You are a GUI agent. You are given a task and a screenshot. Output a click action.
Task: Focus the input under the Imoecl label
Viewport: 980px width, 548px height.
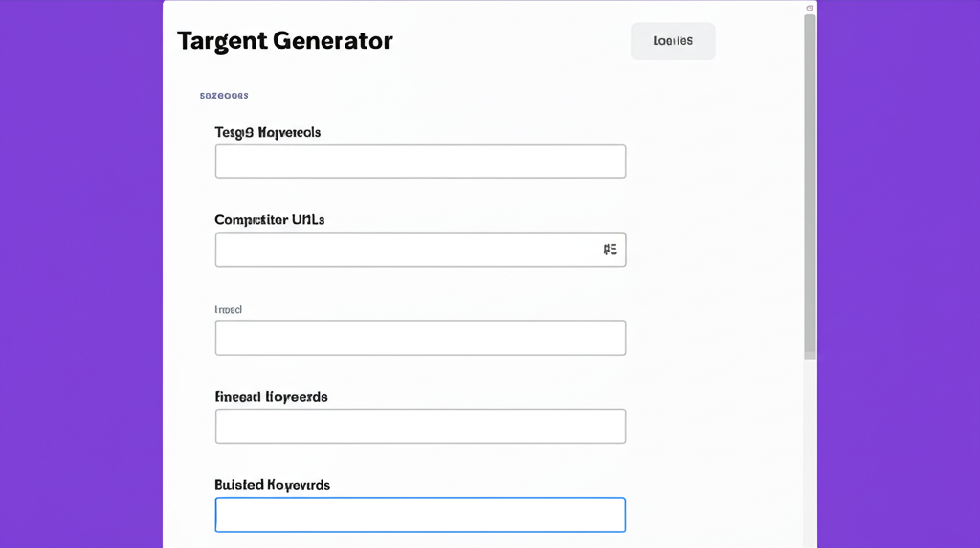(x=420, y=339)
